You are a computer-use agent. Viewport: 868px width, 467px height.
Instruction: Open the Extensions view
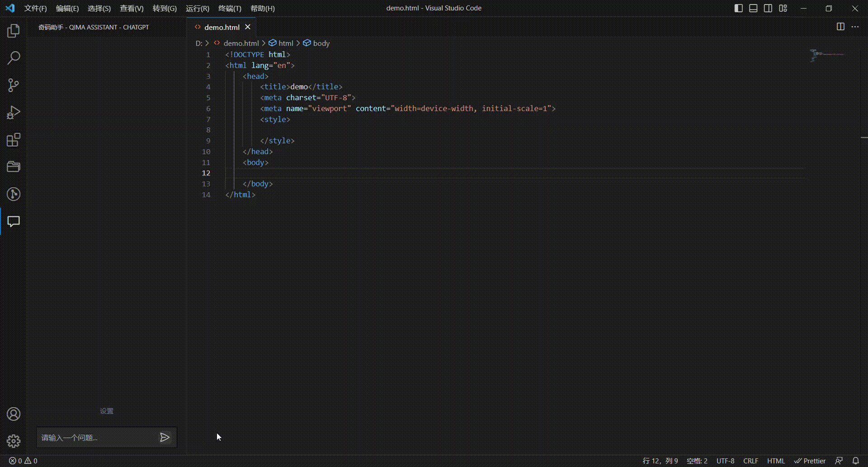click(14, 140)
